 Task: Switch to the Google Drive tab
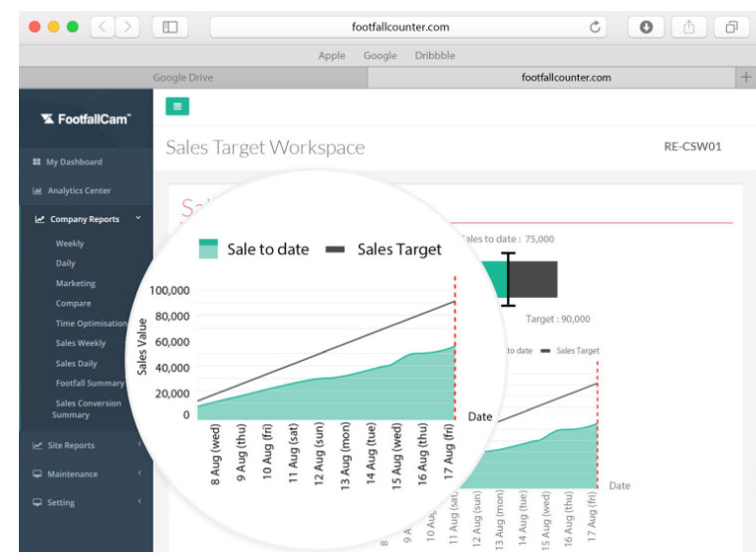(x=182, y=77)
